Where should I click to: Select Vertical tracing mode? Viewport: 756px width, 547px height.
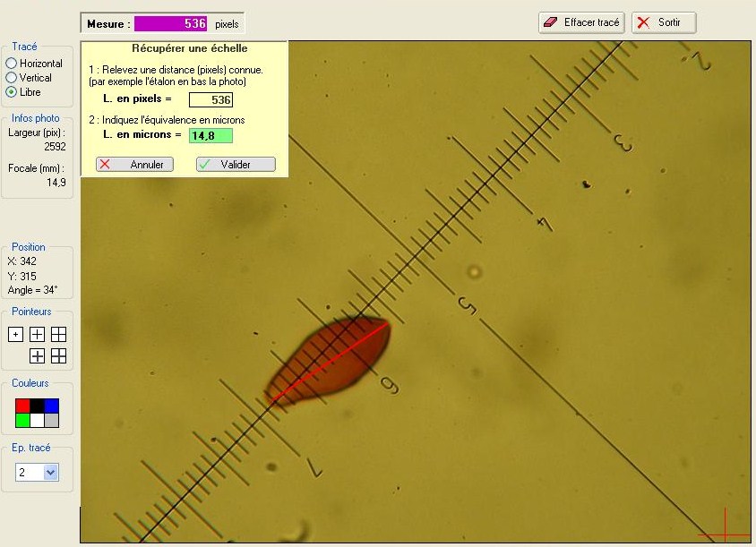(12, 78)
